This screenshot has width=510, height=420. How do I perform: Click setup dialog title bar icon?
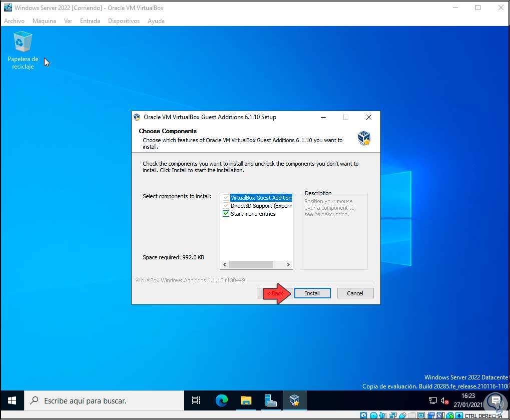[x=137, y=117]
